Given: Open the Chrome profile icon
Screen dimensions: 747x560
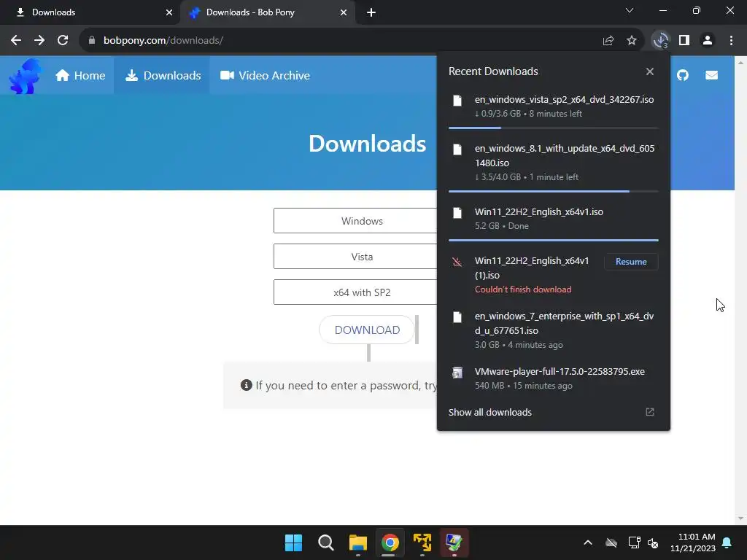Looking at the screenshot, I should 708,41.
